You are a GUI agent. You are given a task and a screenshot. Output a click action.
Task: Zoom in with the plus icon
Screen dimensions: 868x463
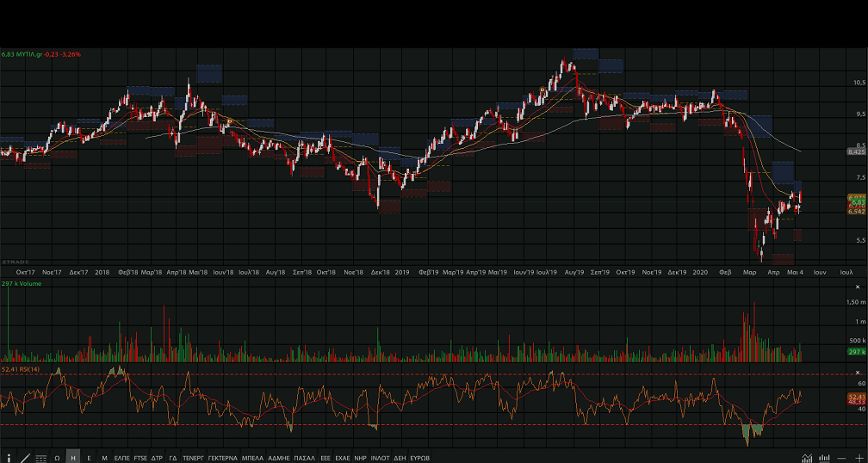858,457
